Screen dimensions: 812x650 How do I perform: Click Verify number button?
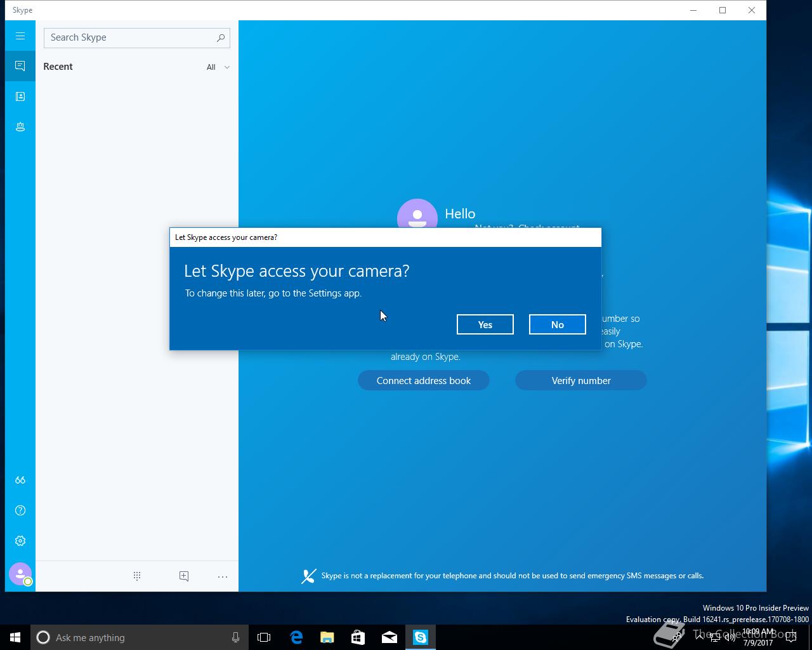coord(581,380)
